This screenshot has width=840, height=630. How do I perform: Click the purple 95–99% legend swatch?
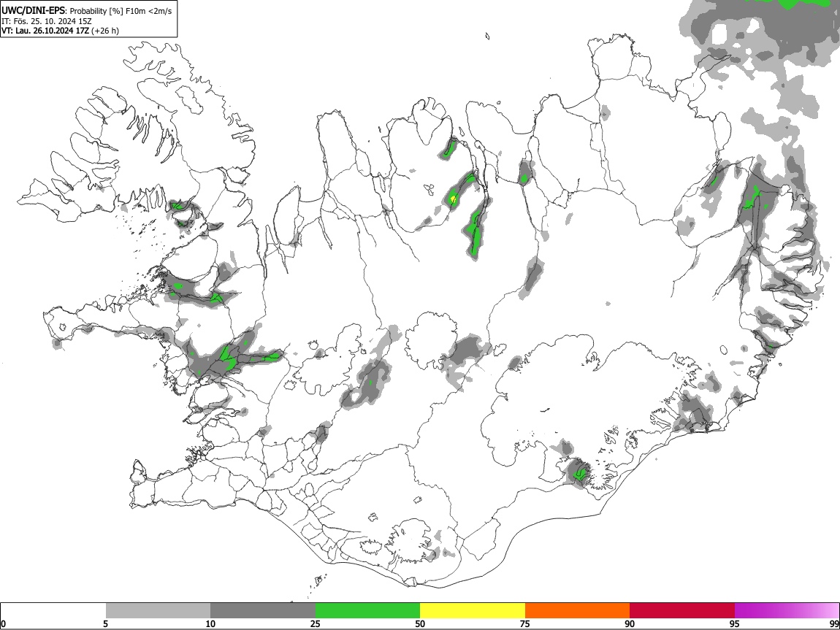(787, 611)
